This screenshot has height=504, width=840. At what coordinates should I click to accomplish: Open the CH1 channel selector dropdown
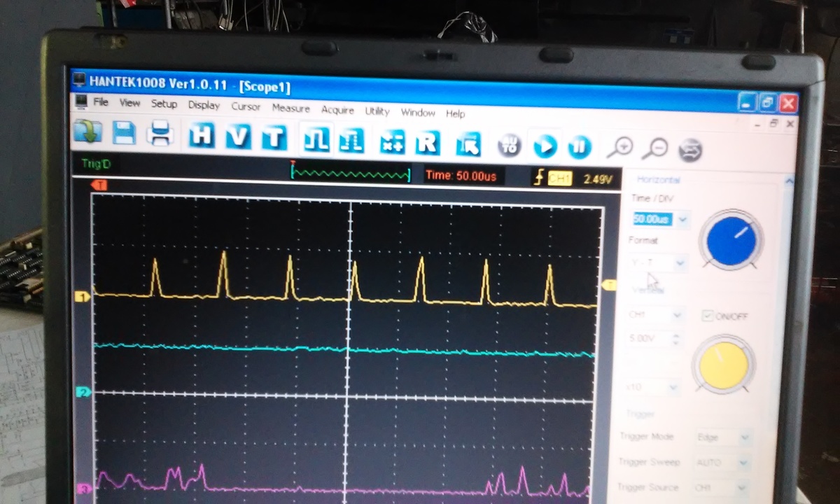point(675,315)
